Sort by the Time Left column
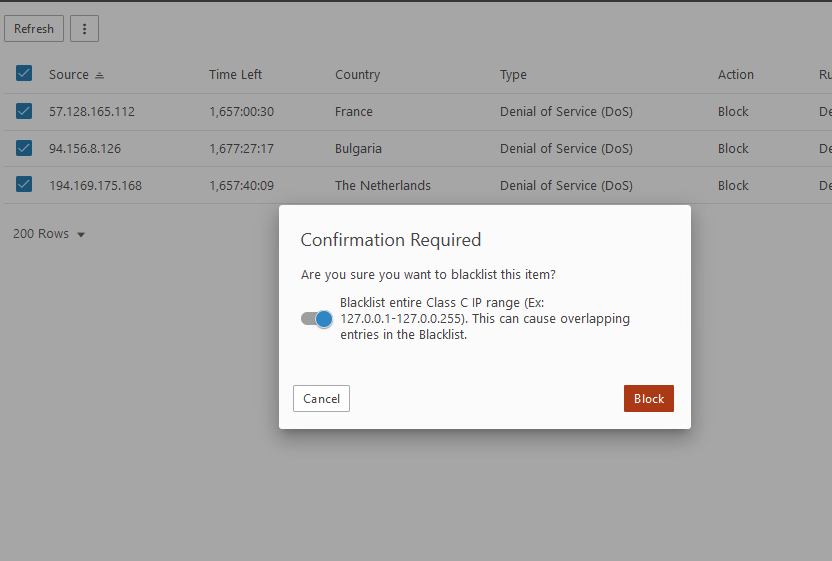Screen dimensions: 832x561 [x=235, y=75]
